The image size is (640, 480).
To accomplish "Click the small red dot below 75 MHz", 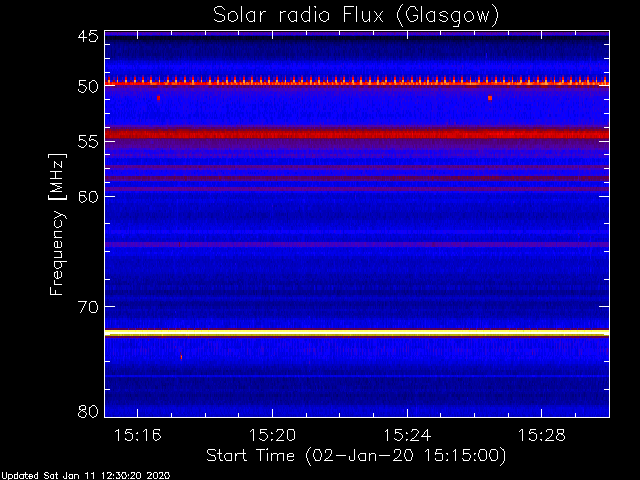I will pos(181,357).
